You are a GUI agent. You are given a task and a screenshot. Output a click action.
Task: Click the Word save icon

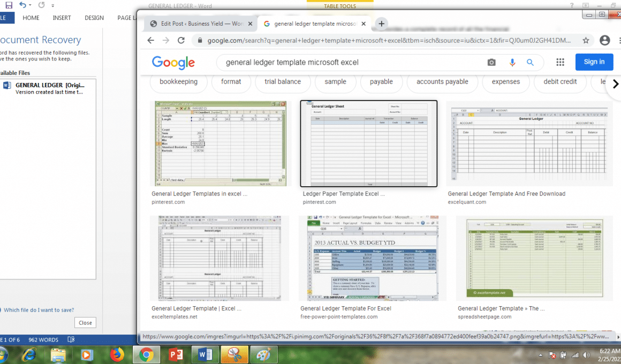(x=9, y=5)
